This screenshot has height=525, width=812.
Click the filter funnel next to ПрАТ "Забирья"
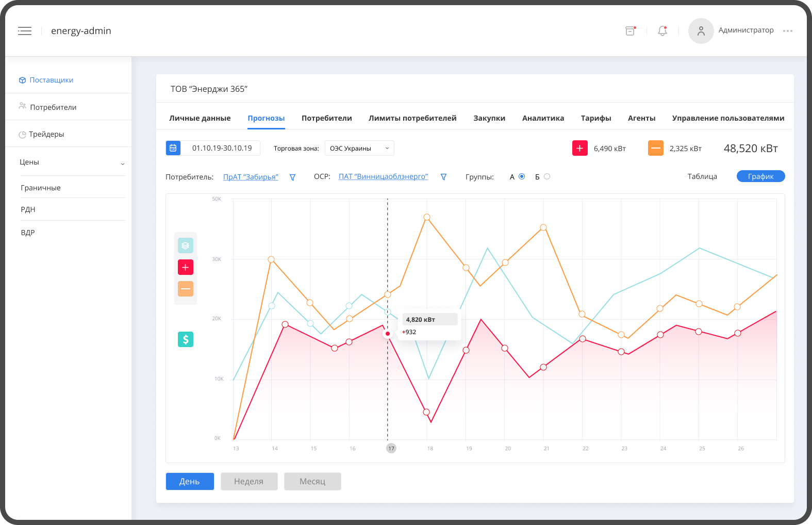point(292,177)
